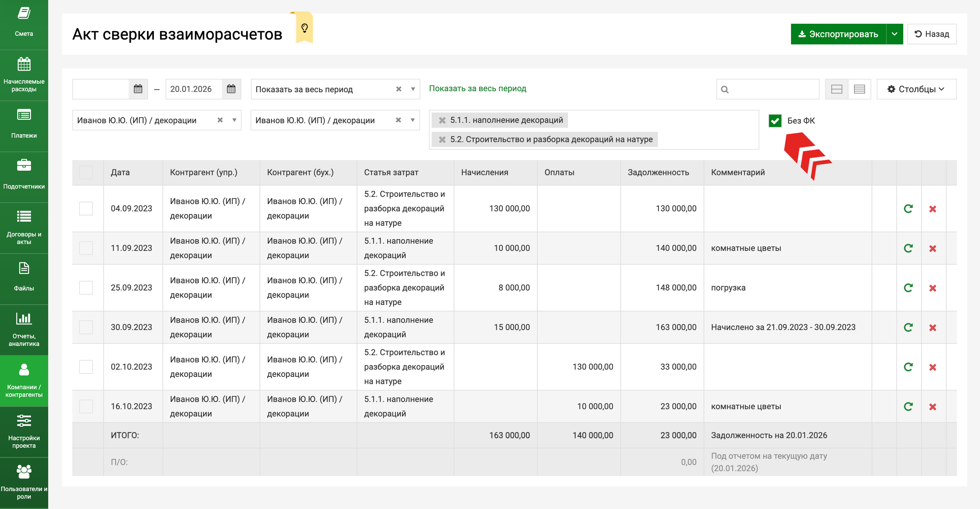Viewport: 980px width, 509px height.
Task: Open calendar picker for start date
Action: tap(138, 89)
